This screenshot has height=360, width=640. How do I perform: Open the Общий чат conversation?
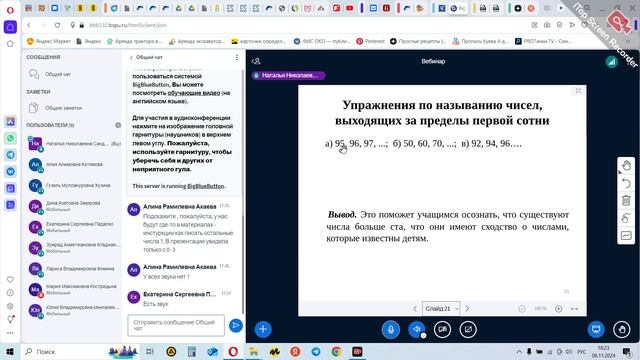click(x=72, y=74)
